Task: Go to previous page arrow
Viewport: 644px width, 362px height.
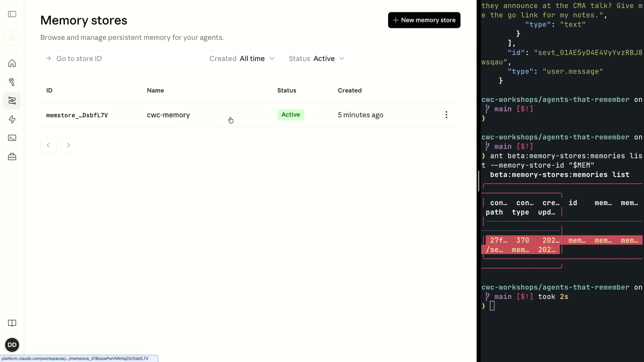Action: pos(48,145)
